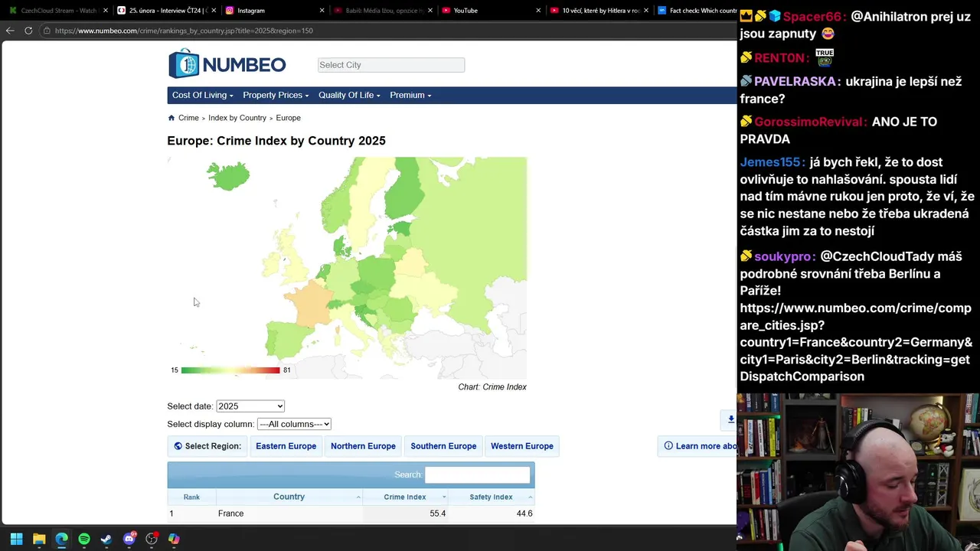980x551 pixels.
Task: Open Steam from the taskbar
Action: [106, 539]
